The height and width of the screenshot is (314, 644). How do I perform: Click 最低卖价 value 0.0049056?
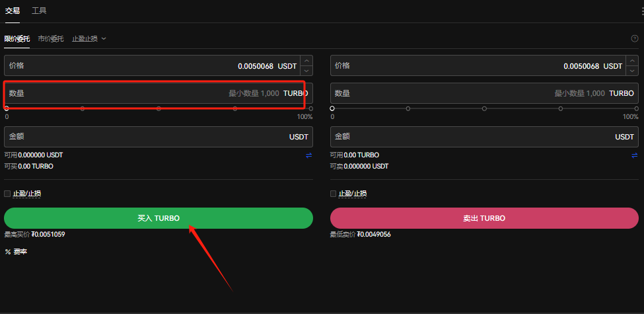(374, 235)
